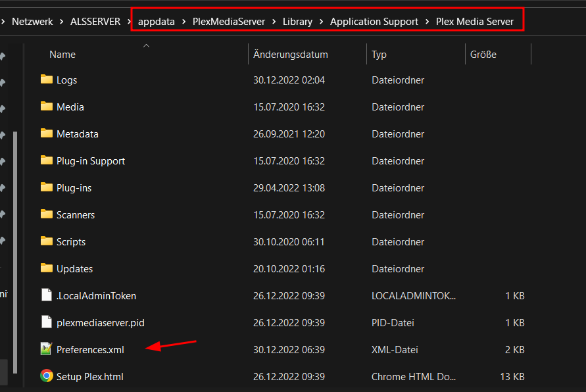Navigate to PlexMediaServer breadcrumb
This screenshot has height=392, width=586.
pyautogui.click(x=229, y=22)
